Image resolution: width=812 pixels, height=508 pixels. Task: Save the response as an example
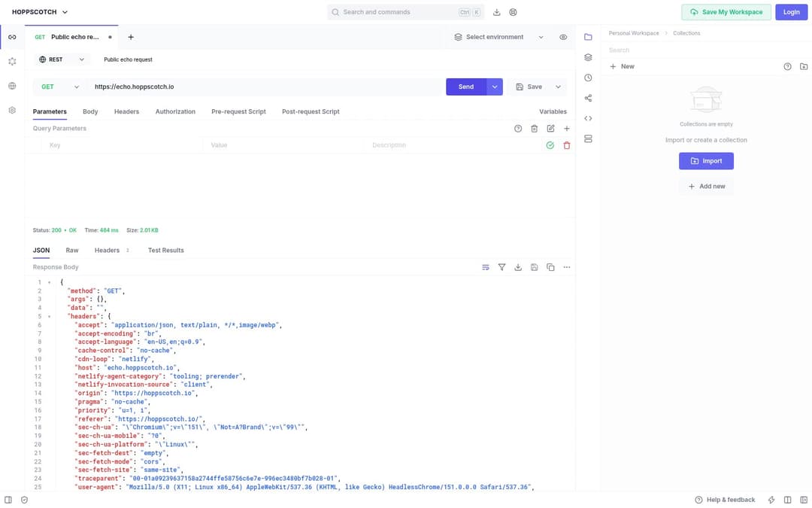pos(534,267)
